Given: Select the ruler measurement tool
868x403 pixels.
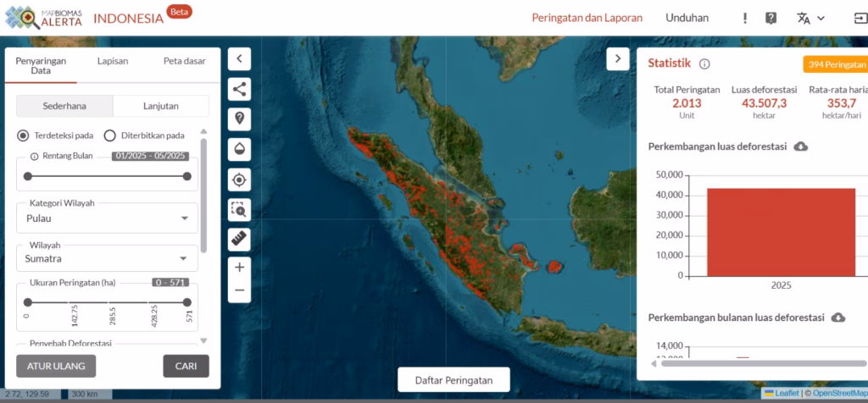Looking at the screenshot, I should pyautogui.click(x=239, y=240).
